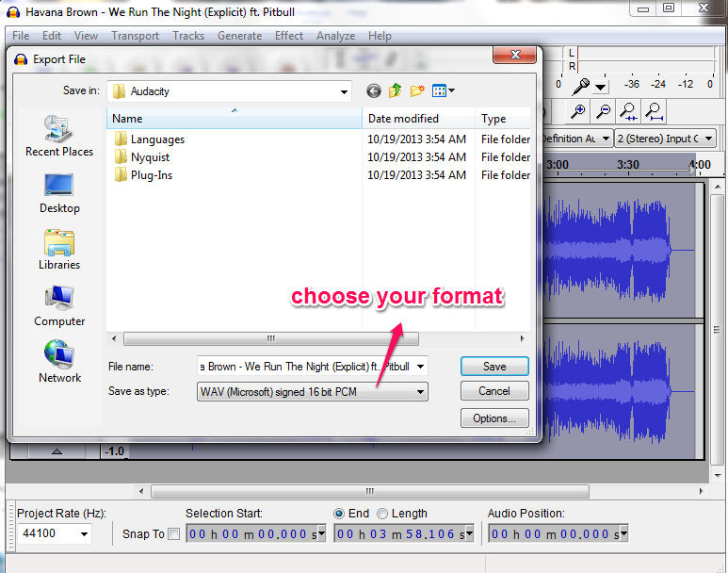Click the Zoom In magnifier tool
This screenshot has width=728, height=573.
tap(577, 111)
